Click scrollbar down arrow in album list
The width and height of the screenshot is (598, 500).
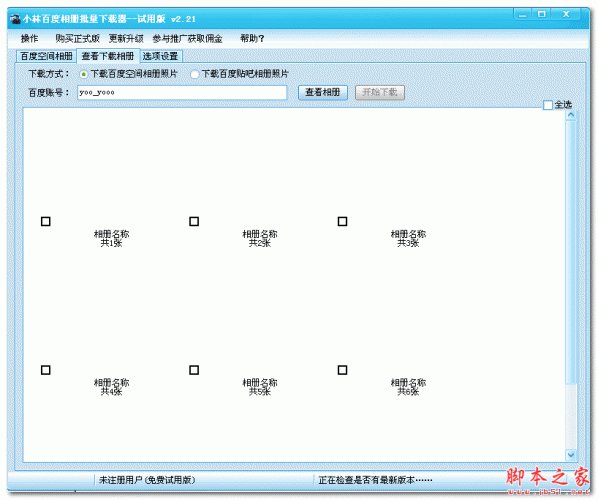pos(571,455)
